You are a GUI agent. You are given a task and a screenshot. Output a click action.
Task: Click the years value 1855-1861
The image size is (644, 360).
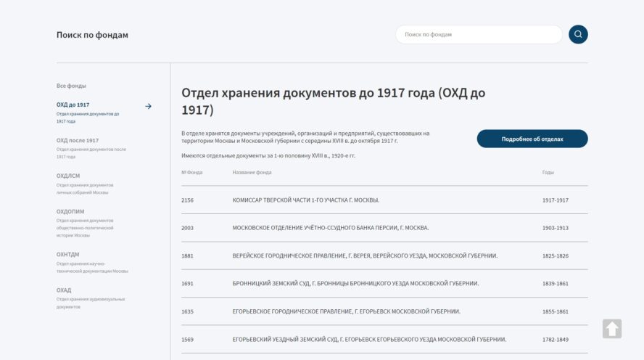[556, 311]
